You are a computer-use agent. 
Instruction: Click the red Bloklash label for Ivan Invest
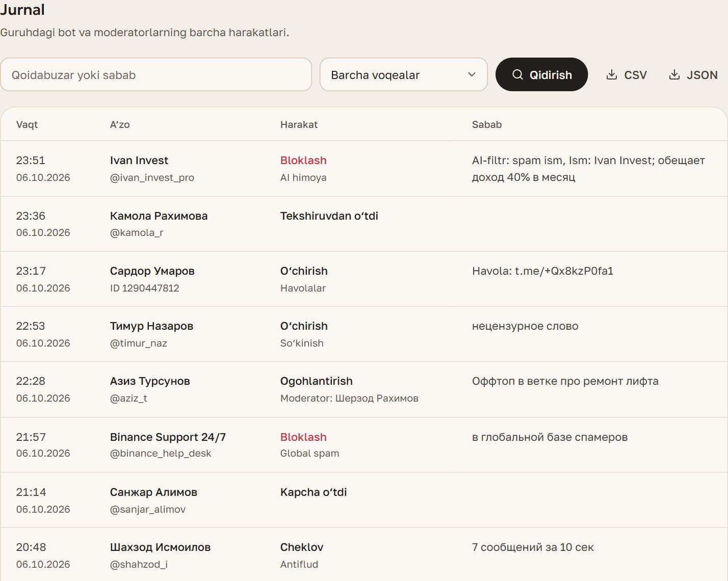[303, 160]
